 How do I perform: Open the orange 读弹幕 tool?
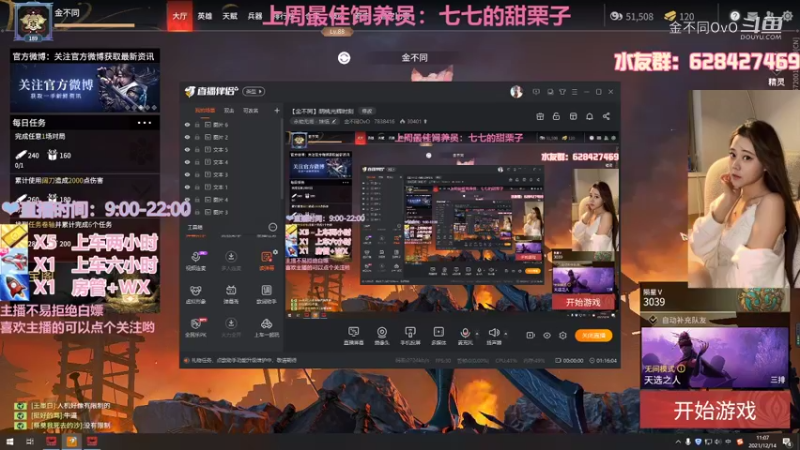point(266,257)
